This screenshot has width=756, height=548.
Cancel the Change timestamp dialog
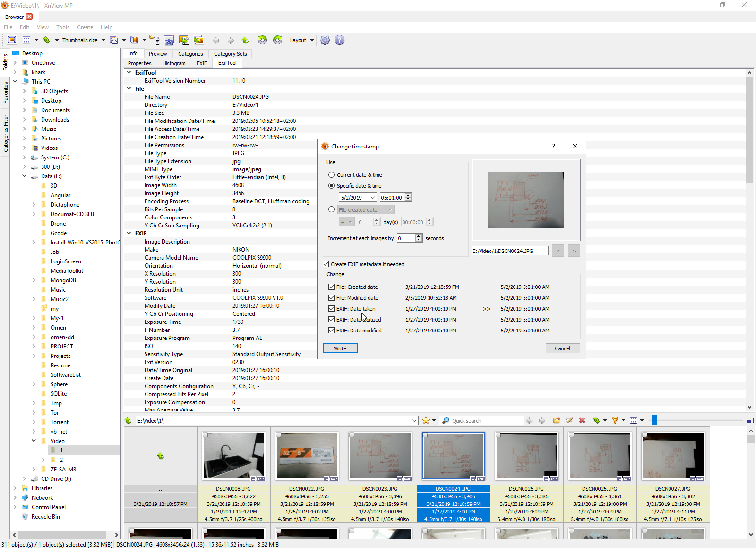(x=562, y=348)
